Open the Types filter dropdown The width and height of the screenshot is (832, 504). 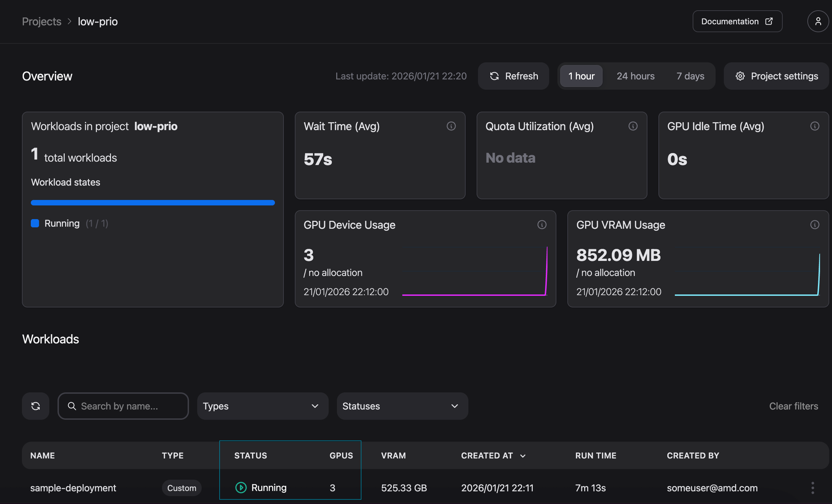tap(262, 406)
